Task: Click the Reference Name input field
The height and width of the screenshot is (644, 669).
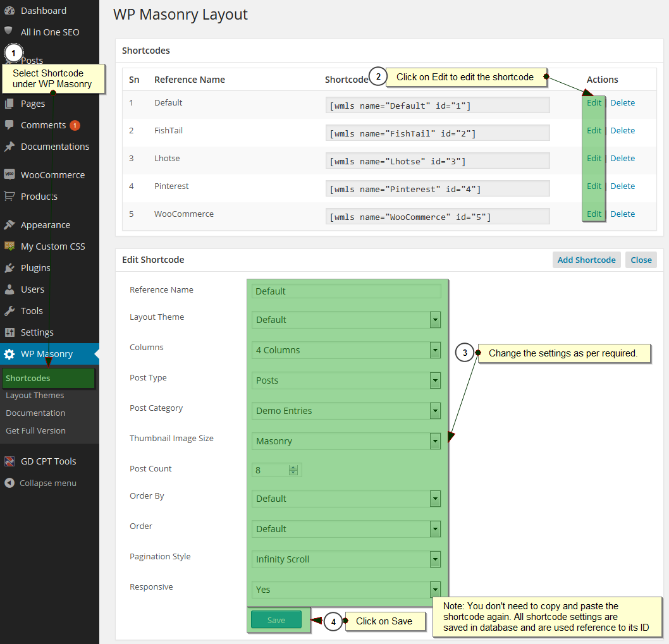Action: pos(346,291)
